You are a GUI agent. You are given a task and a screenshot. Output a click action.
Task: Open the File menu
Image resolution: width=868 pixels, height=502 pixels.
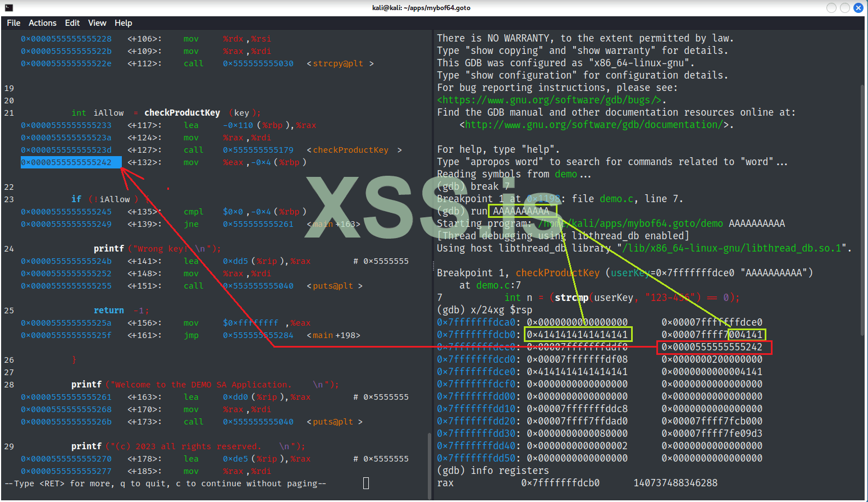pyautogui.click(x=13, y=23)
